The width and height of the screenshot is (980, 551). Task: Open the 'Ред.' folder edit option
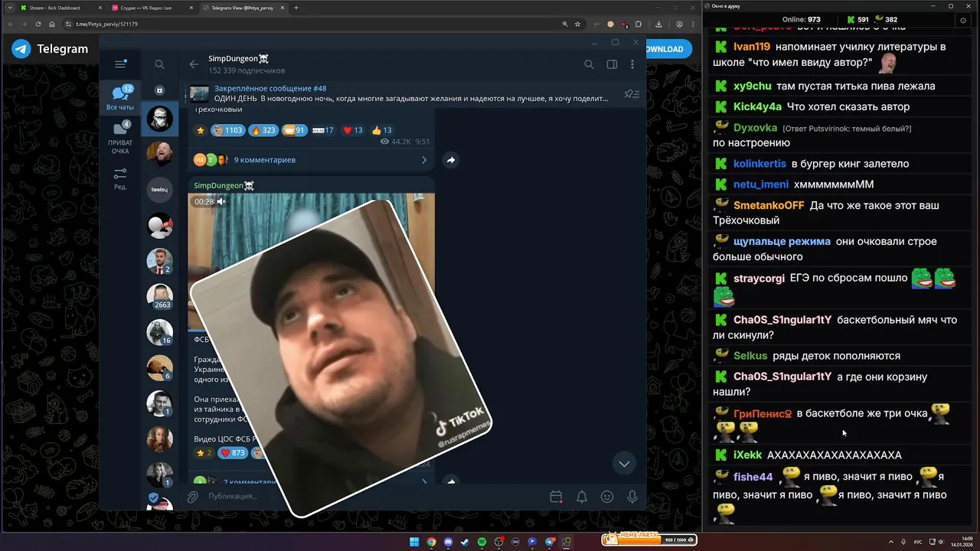(x=120, y=178)
